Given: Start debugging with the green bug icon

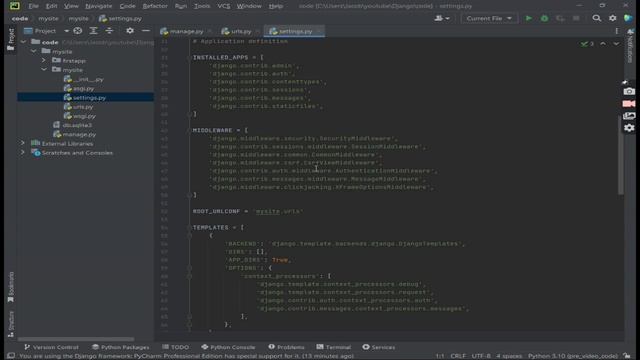Looking at the screenshot, I should point(544,18).
